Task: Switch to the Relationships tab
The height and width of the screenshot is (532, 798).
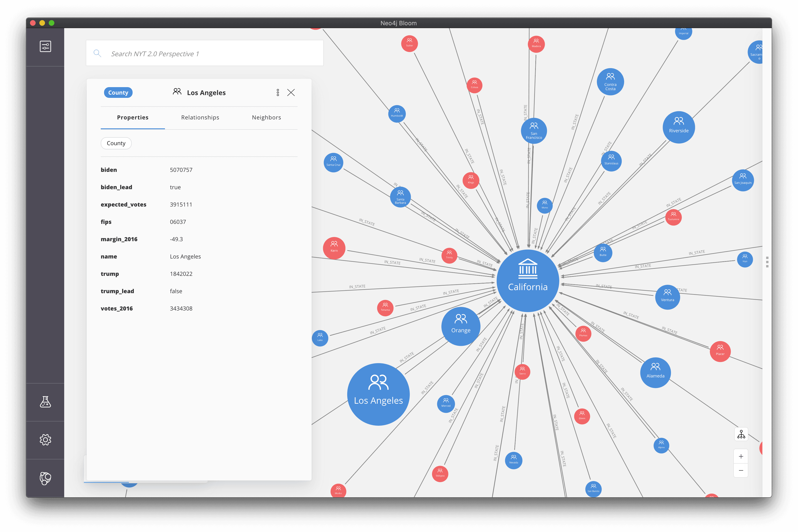Action: 200,117
